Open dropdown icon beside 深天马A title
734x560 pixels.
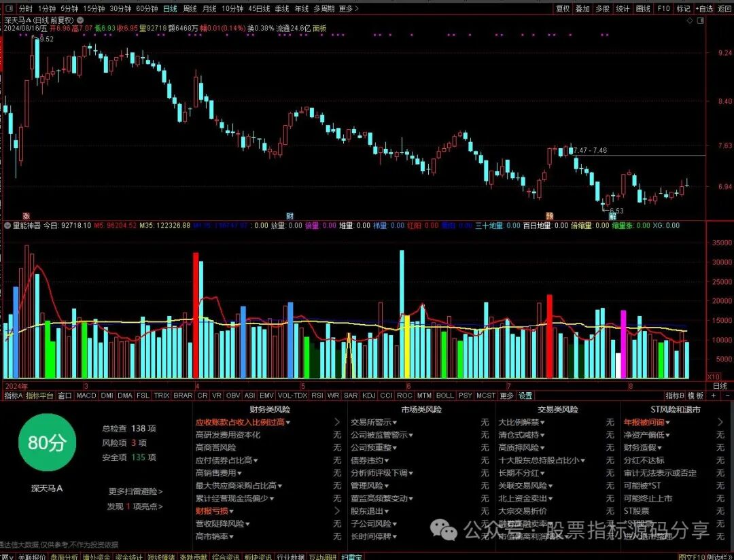tap(80, 20)
